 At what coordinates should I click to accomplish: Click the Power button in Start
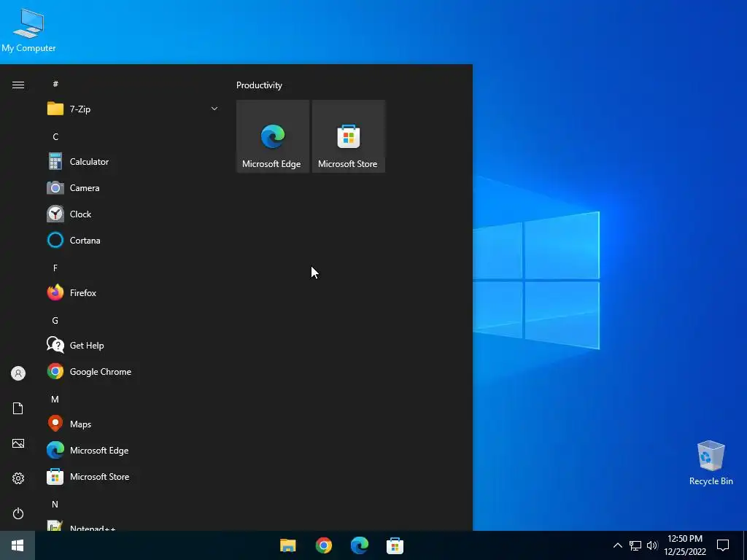(18, 513)
